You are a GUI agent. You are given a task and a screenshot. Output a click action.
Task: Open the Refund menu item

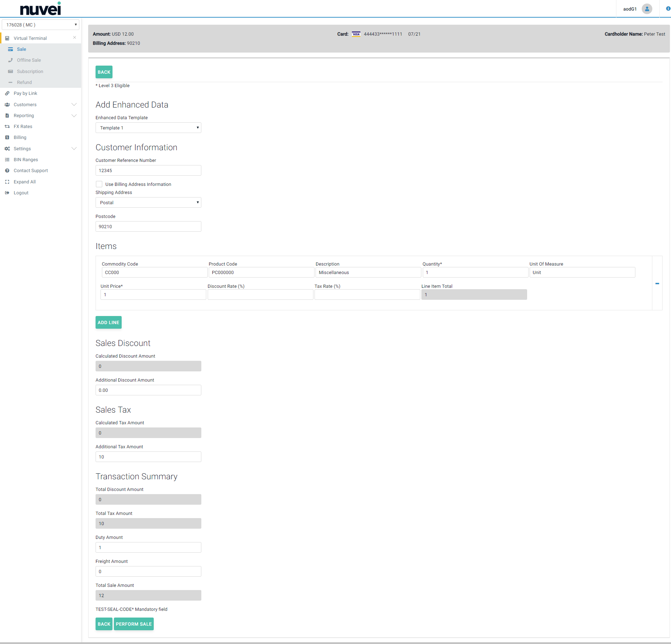[x=24, y=83]
